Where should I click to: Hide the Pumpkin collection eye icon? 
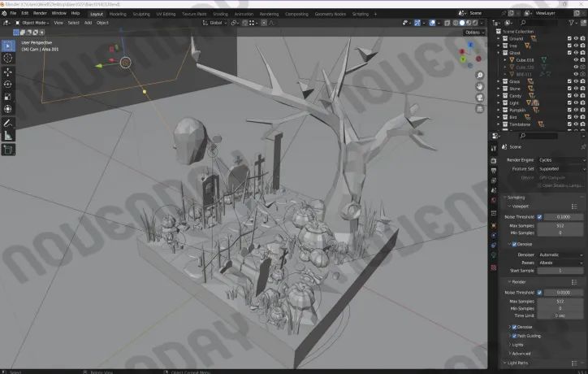point(576,110)
